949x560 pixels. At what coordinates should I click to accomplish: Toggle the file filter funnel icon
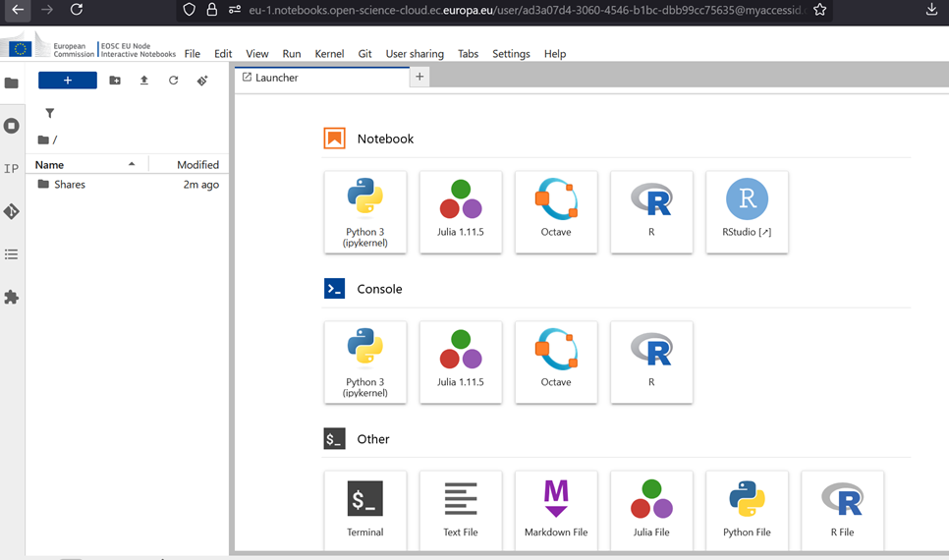[50, 113]
